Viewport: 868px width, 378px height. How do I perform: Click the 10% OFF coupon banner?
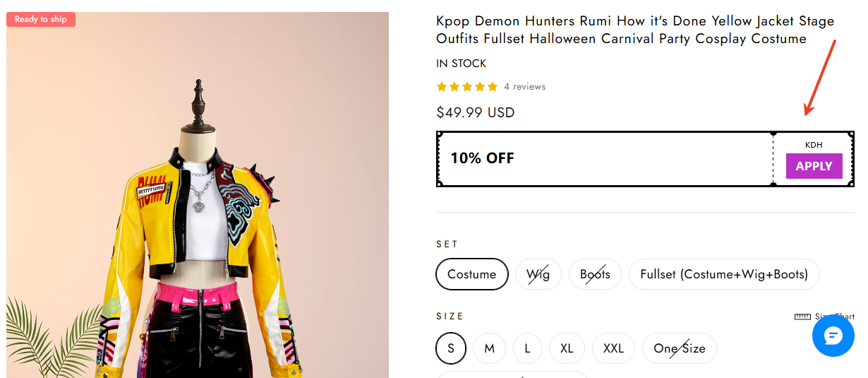[x=483, y=158]
